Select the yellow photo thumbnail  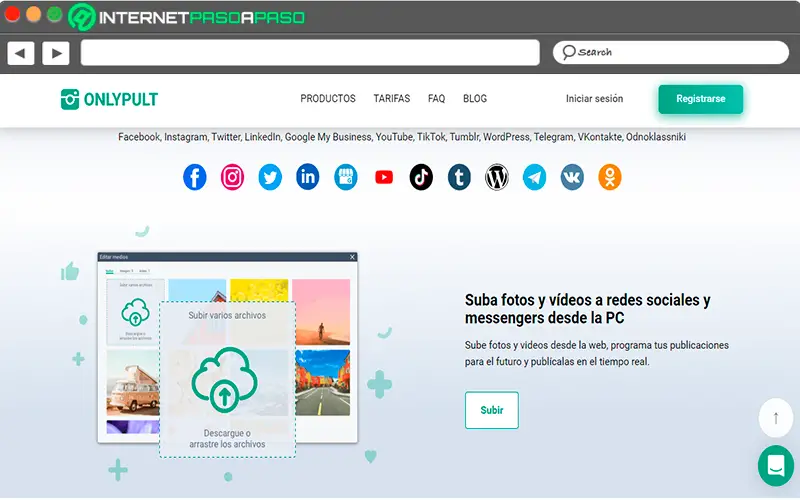click(259, 290)
